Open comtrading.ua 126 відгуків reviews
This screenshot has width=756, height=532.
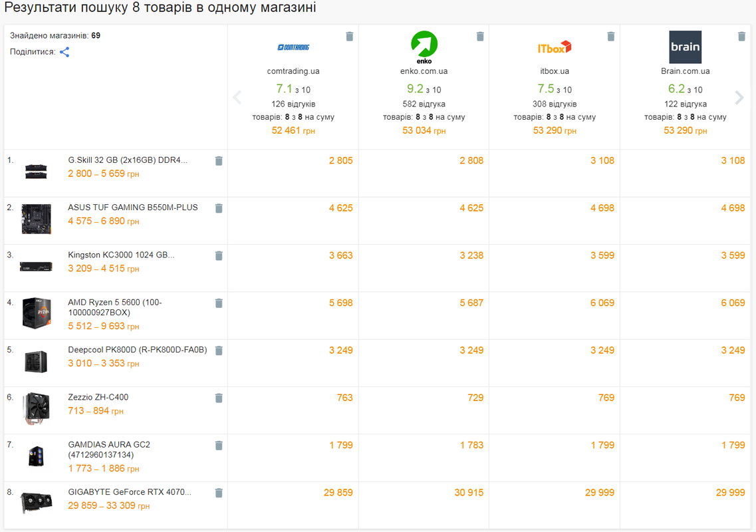pos(293,104)
